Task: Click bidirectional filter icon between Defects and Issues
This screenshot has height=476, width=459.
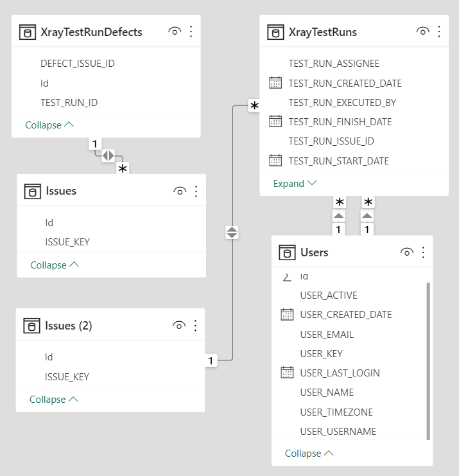Action: pos(108,155)
